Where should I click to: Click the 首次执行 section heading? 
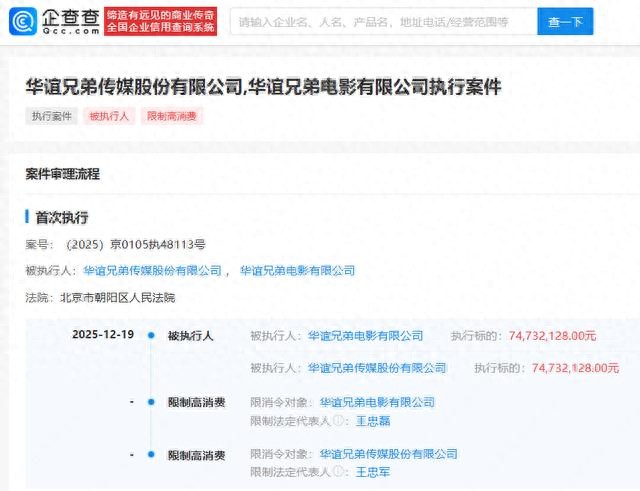point(62,217)
